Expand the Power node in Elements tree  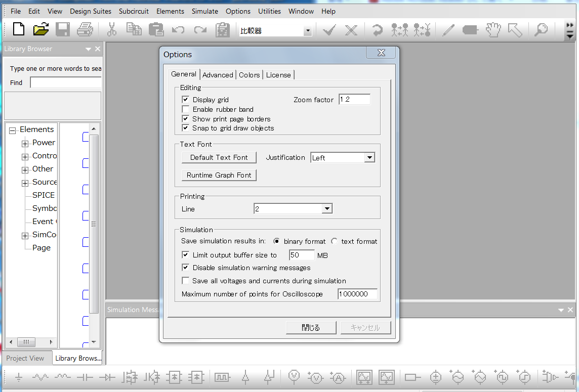[25, 143]
